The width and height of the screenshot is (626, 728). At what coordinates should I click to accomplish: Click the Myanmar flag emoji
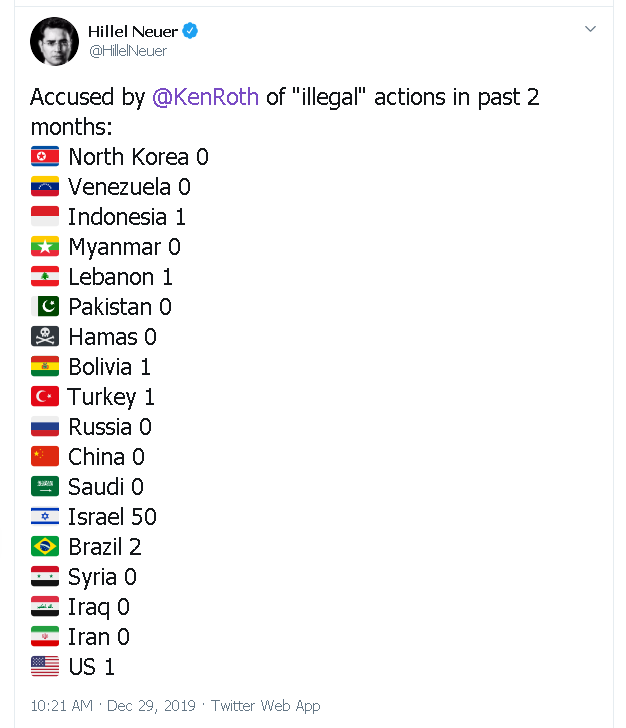[x=45, y=247]
